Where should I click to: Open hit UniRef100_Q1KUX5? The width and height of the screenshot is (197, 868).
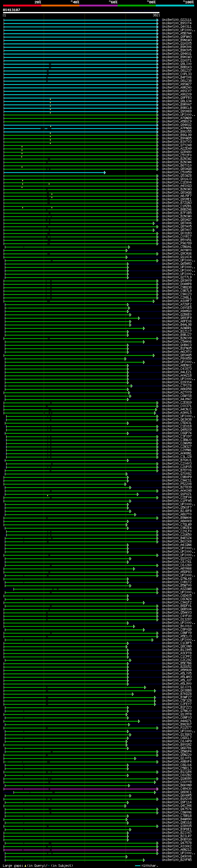pyautogui.click(x=177, y=43)
